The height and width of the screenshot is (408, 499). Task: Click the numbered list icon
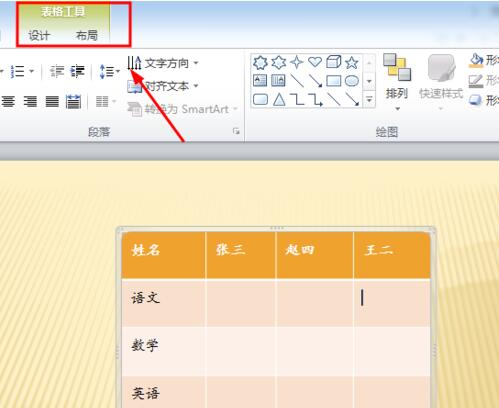[x=17, y=71]
